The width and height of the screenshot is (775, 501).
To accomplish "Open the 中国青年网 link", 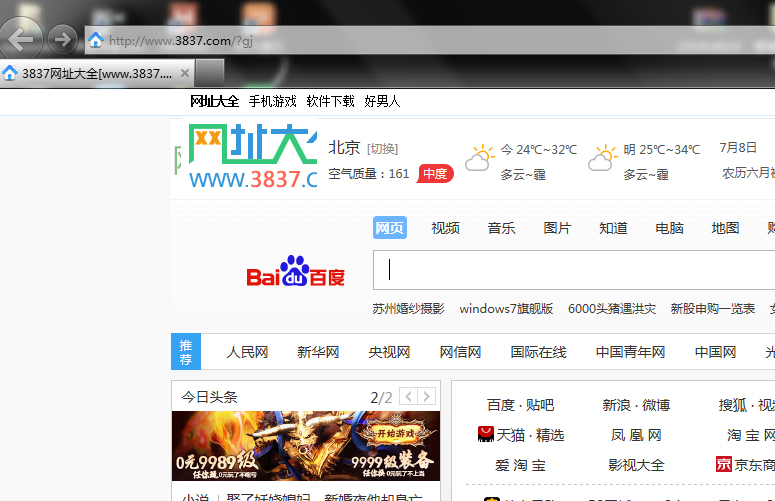I will 630,352.
